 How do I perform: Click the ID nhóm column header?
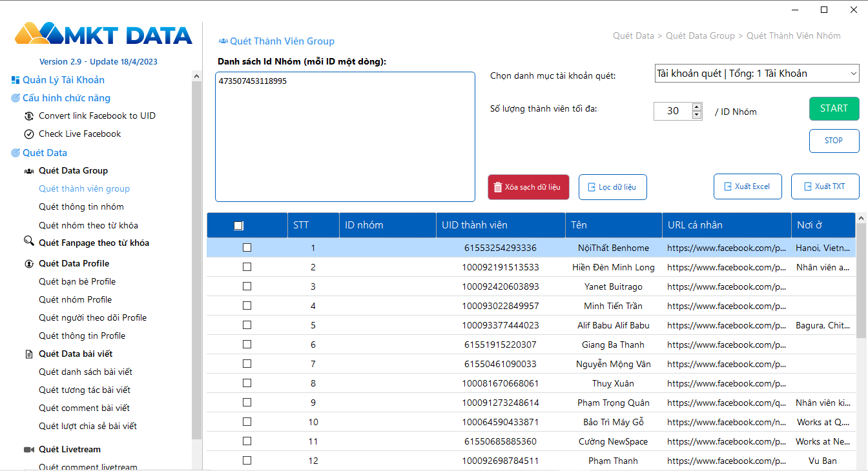click(x=387, y=225)
